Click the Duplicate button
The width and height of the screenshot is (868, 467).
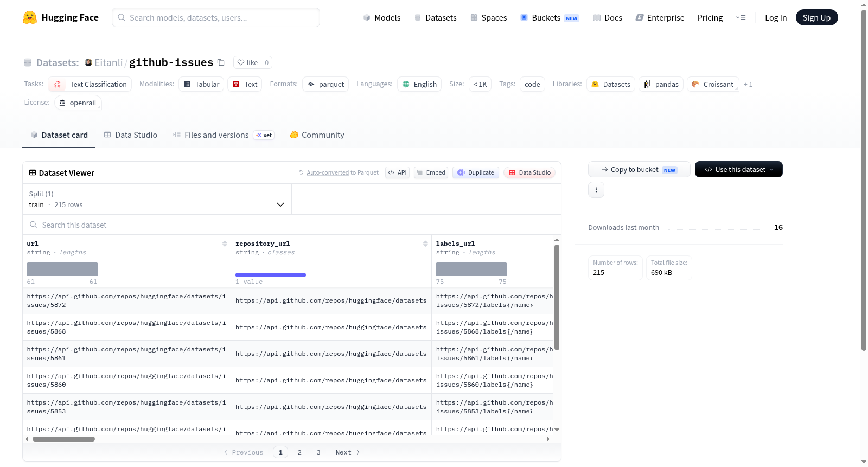[x=475, y=172]
